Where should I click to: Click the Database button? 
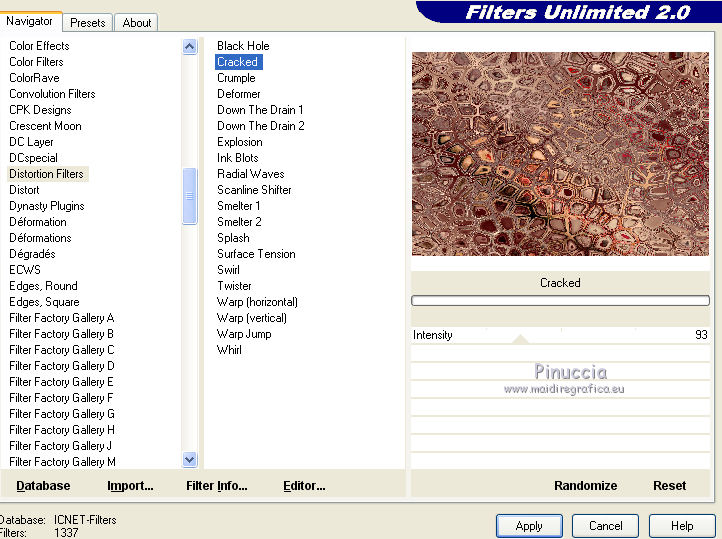coord(43,486)
